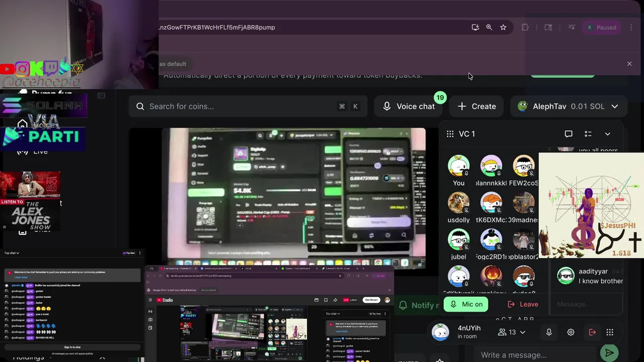The image size is (644, 362).
Task: Click the 4nUYih room avatar
Action: coord(440,332)
